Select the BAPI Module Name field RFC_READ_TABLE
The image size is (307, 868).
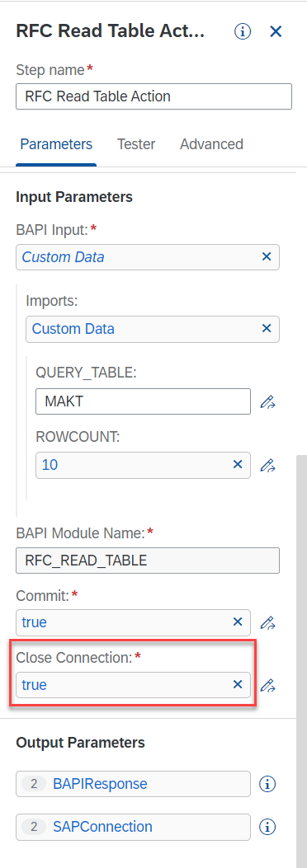tap(148, 561)
